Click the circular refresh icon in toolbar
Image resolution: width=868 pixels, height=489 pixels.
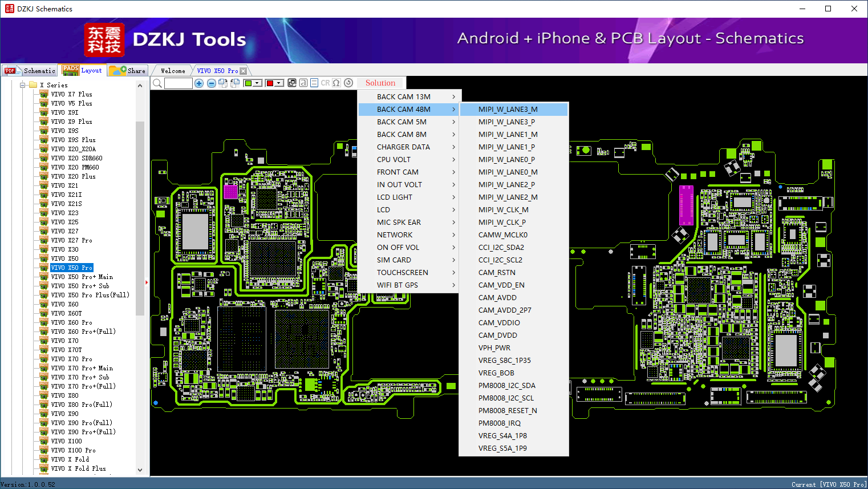pyautogui.click(x=348, y=83)
